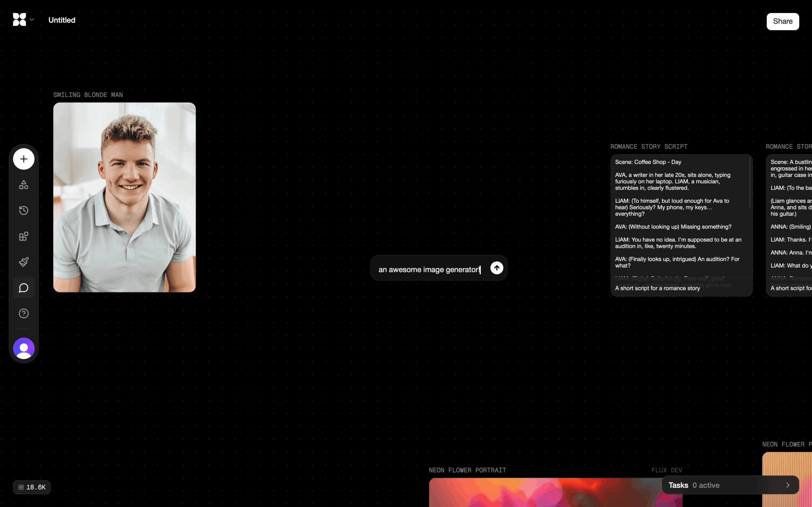Image resolution: width=812 pixels, height=507 pixels.
Task: Click the plus add button in sidebar
Action: coord(23,159)
